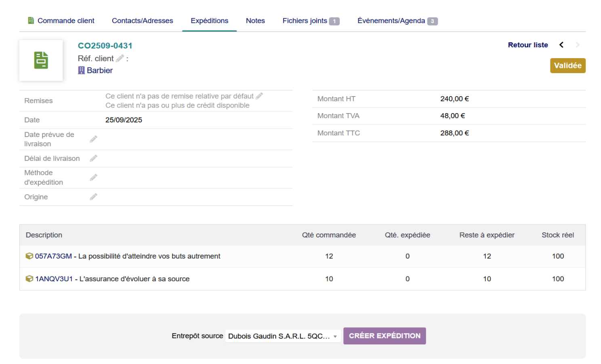Click the date 25/09/2025
The height and width of the screenshot is (364, 601).
point(124,120)
